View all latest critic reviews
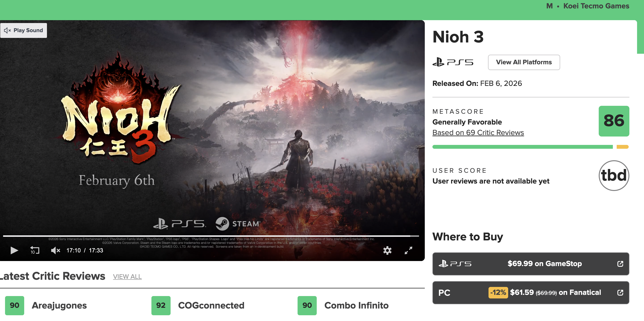Viewport: 644px width, 321px height. pyautogui.click(x=127, y=276)
